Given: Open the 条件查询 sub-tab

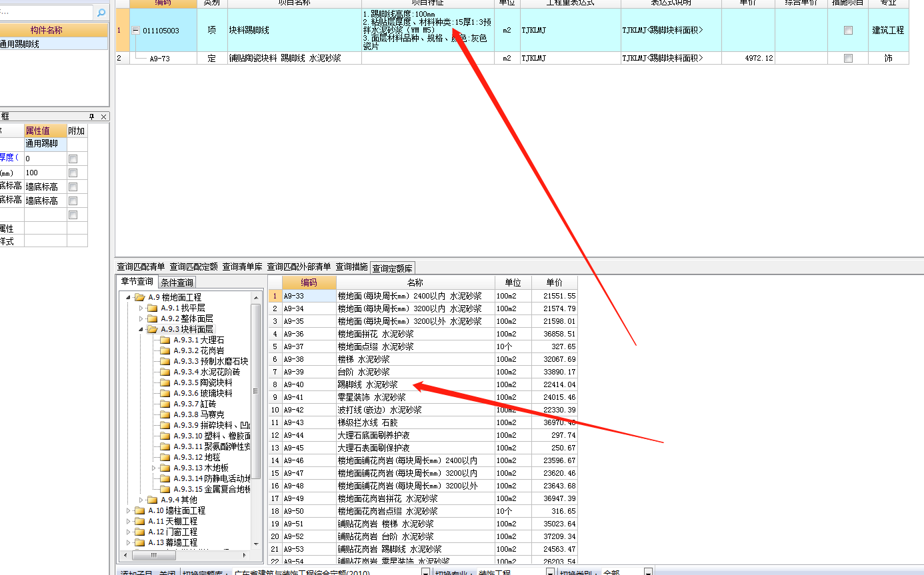Looking at the screenshot, I should (177, 283).
